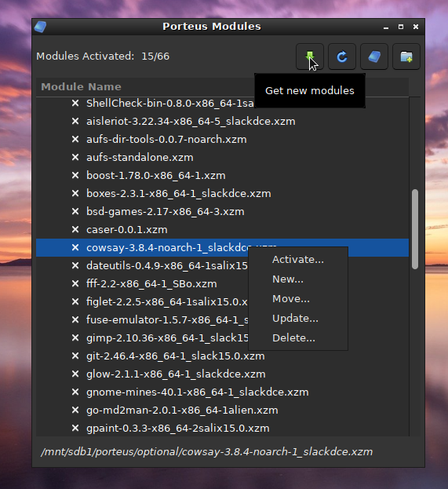The height and width of the screenshot is (489, 448).
Task: Select aufs-standalone.xzm module name
Action: [x=140, y=158]
